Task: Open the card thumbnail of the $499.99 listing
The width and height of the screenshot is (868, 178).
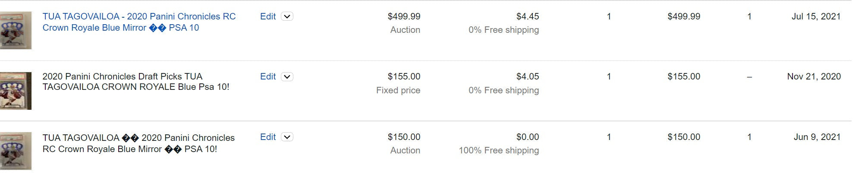Action: (16, 30)
